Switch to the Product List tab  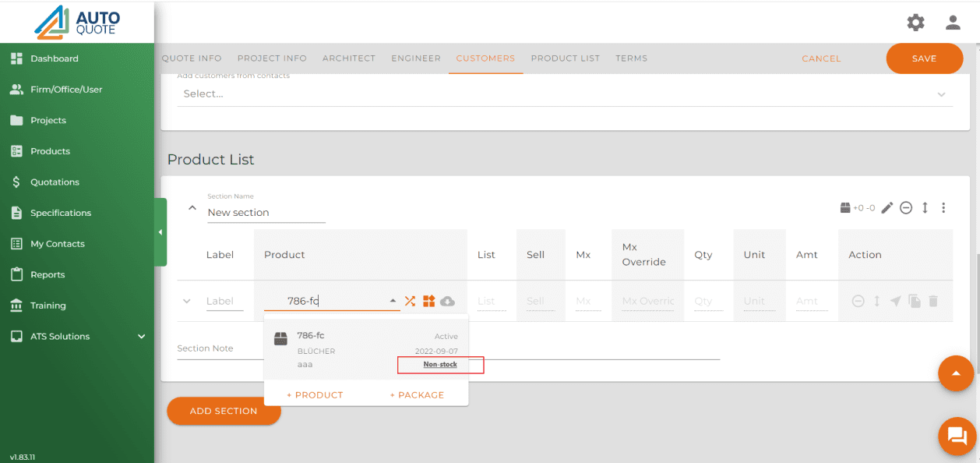coord(565,58)
